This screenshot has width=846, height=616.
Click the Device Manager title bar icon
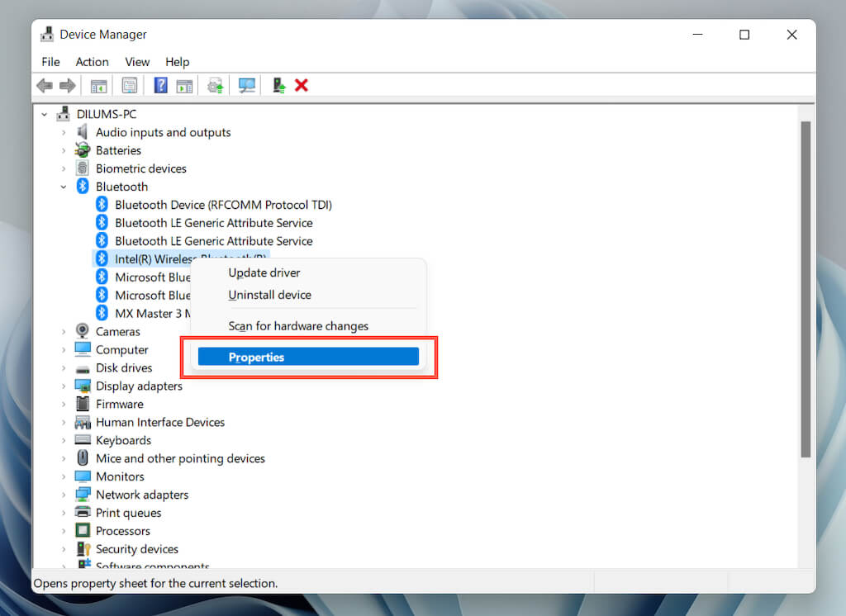(47, 35)
